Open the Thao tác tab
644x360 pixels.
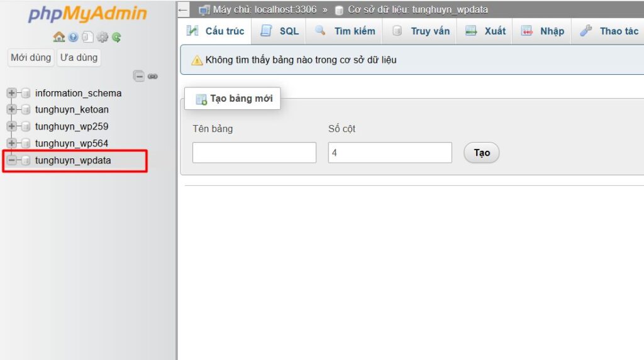(x=609, y=31)
